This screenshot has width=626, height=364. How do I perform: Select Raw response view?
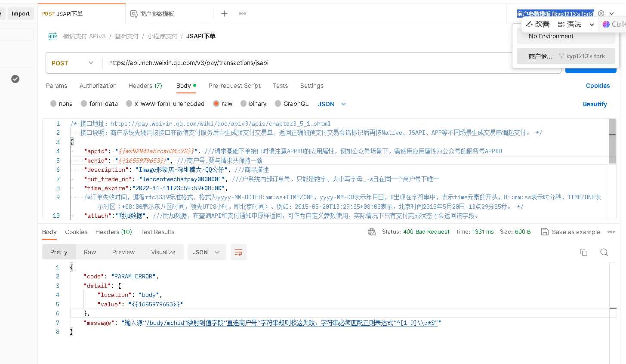click(x=90, y=252)
